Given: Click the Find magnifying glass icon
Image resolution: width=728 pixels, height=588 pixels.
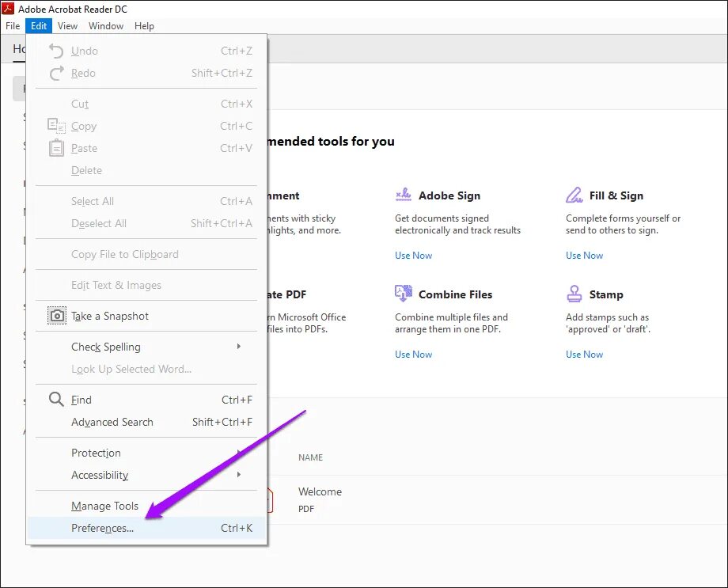Looking at the screenshot, I should tap(56, 400).
